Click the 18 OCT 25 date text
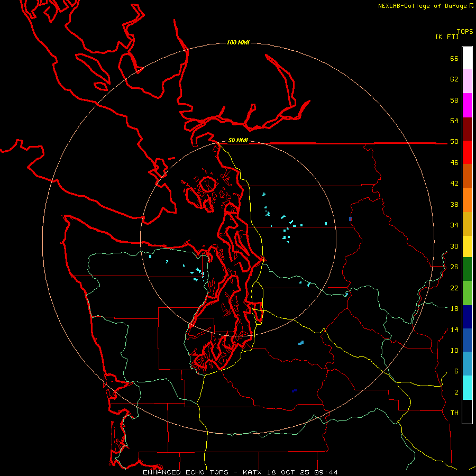 click(288, 472)
